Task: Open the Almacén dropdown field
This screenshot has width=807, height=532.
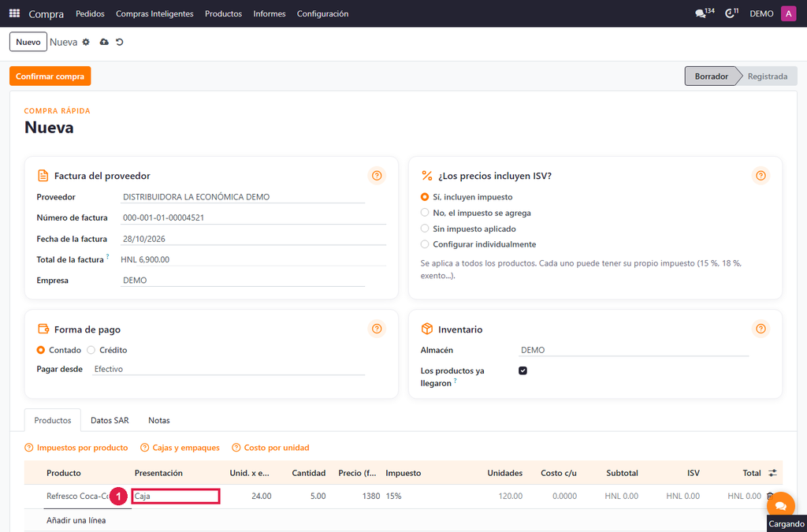Action: coord(634,350)
